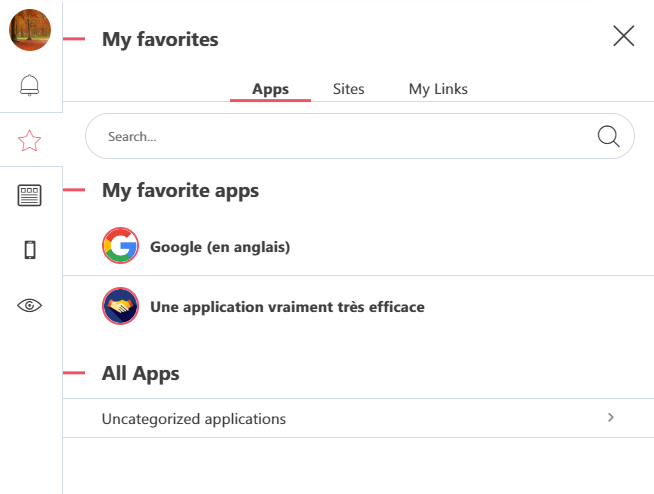Expand Uncategorized applications chevron arrow
This screenshot has width=654, height=494.
(611, 417)
